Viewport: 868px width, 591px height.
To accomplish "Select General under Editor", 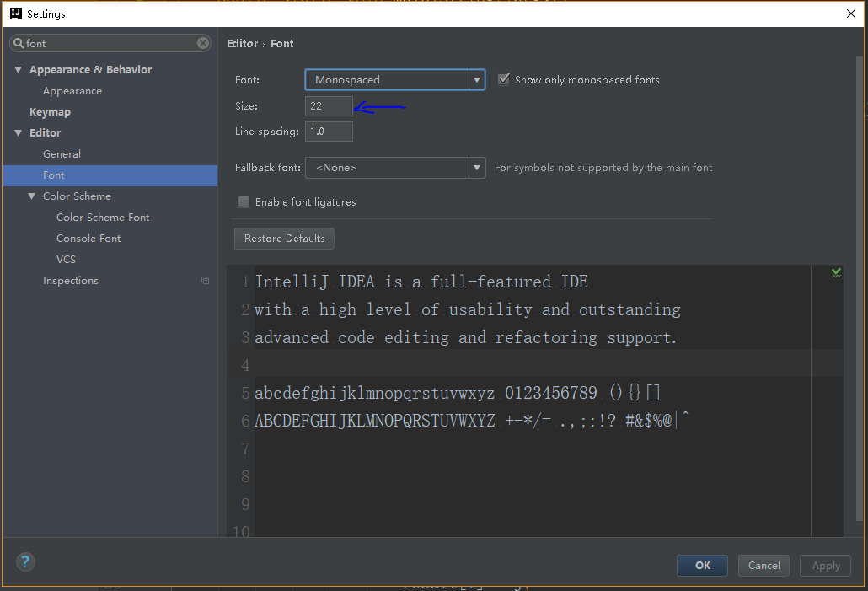I will click(x=62, y=154).
